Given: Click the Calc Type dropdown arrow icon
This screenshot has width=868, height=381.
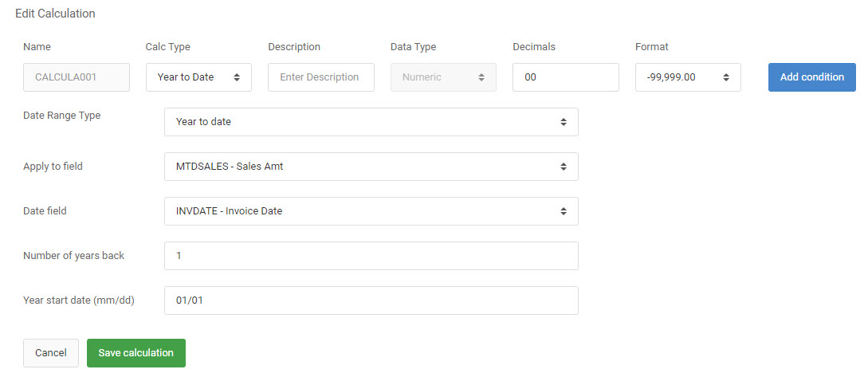Looking at the screenshot, I should click(237, 77).
